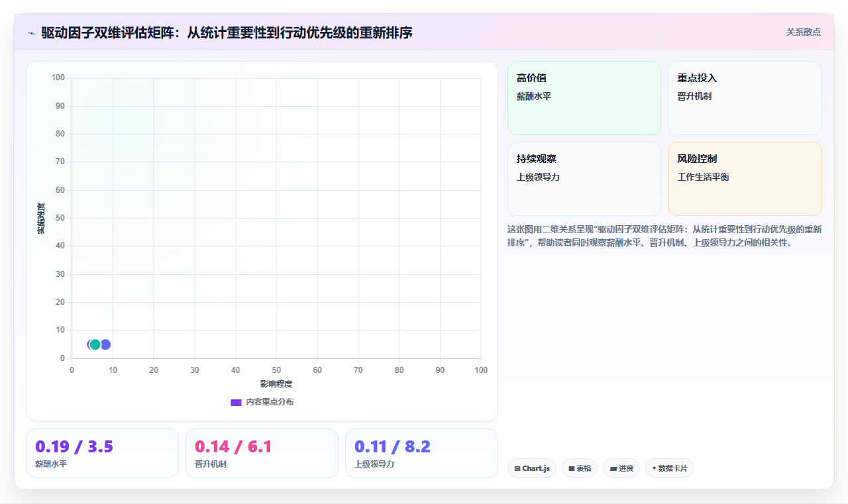Screen dimensions: 848x504
Task: Toggle the 内容重点分布 legend label
Action: tap(270, 402)
